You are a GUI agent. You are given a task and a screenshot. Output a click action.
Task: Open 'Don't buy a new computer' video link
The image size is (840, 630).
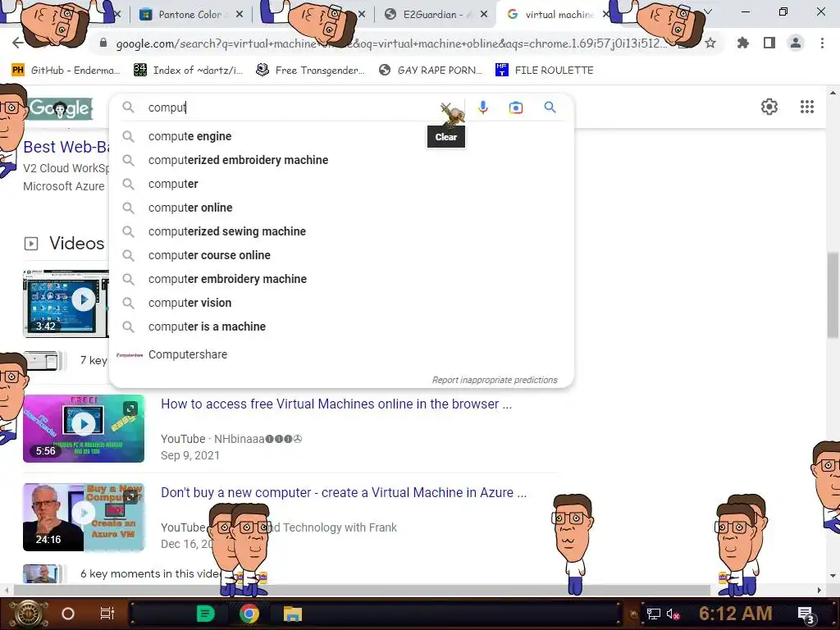(x=344, y=492)
